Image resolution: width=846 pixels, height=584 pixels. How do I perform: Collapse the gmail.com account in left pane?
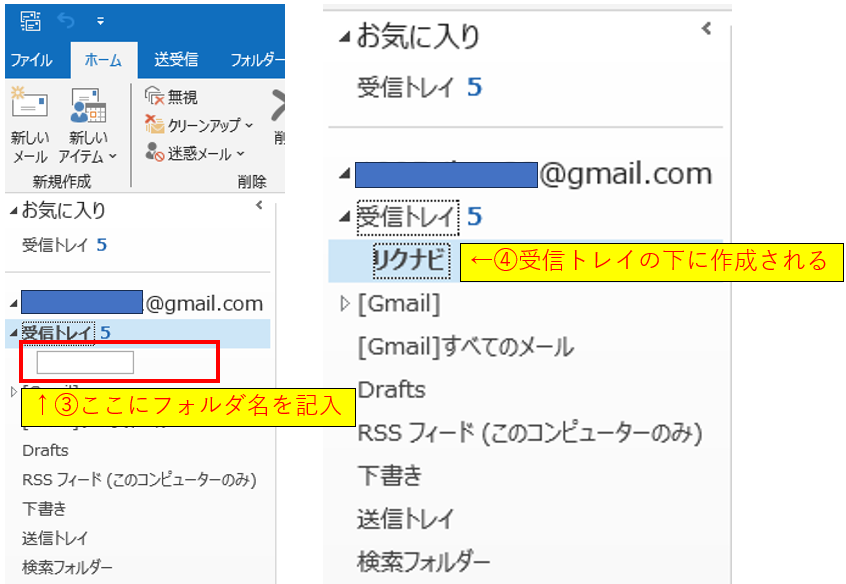pos(12,303)
